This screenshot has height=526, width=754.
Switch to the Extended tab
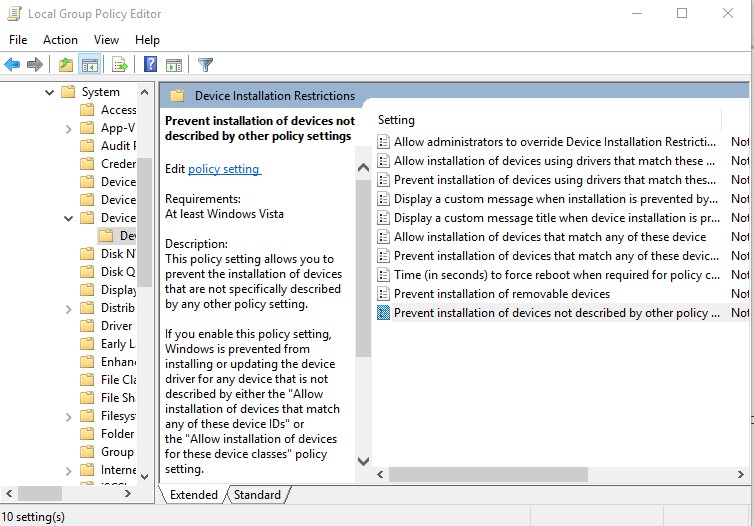point(193,495)
